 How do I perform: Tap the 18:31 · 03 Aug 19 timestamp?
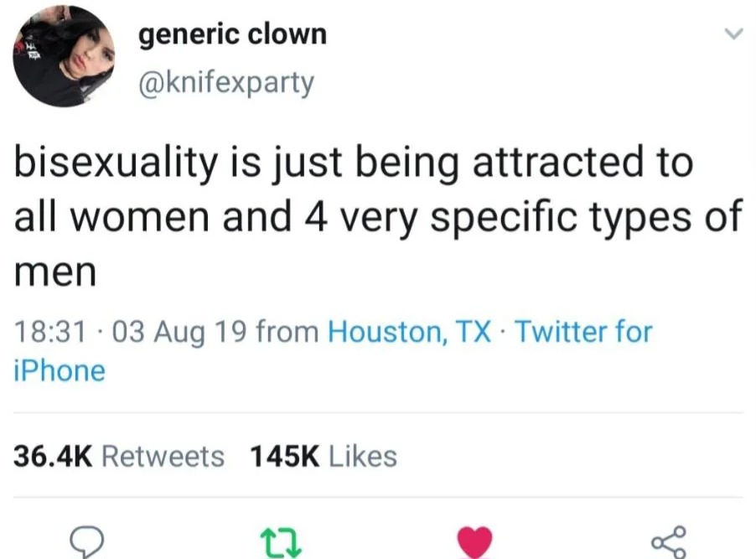click(x=130, y=332)
